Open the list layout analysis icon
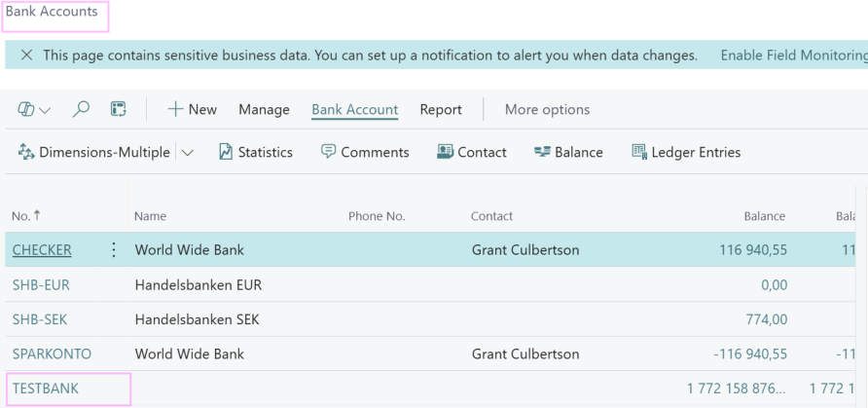This screenshot has width=868, height=408. [x=119, y=109]
